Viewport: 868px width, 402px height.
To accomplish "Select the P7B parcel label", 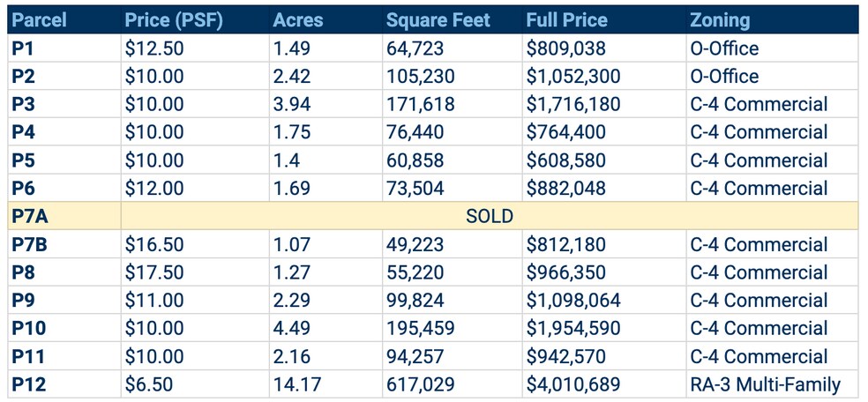I will 30,244.
